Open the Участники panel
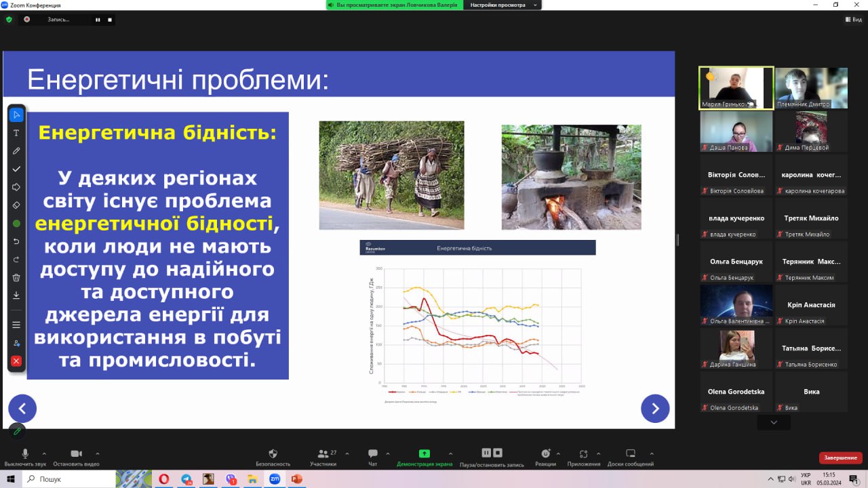Screen dimensions: 868x488 tap(323, 454)
